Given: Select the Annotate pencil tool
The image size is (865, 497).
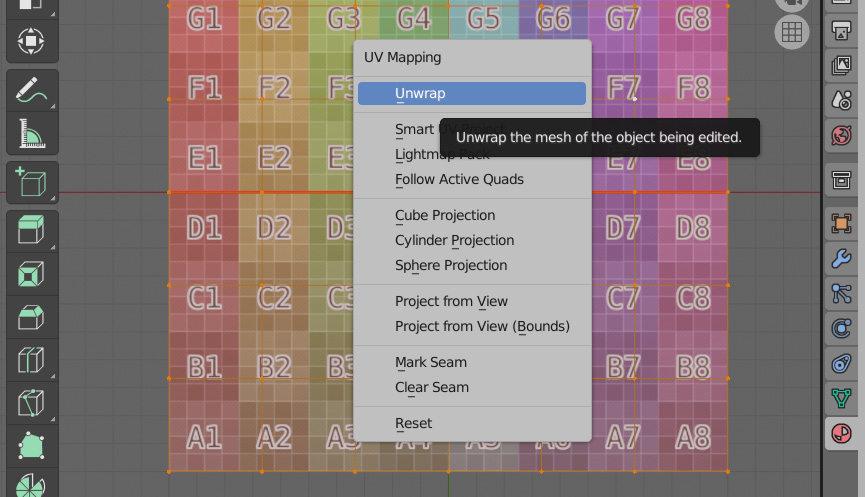Looking at the screenshot, I should point(32,90).
